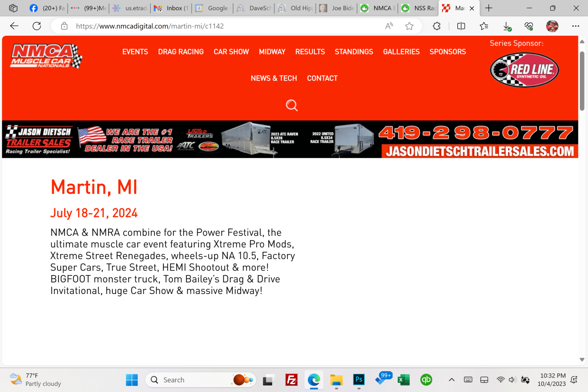Open split screen icon
588x392 pixels.
[x=461, y=26]
